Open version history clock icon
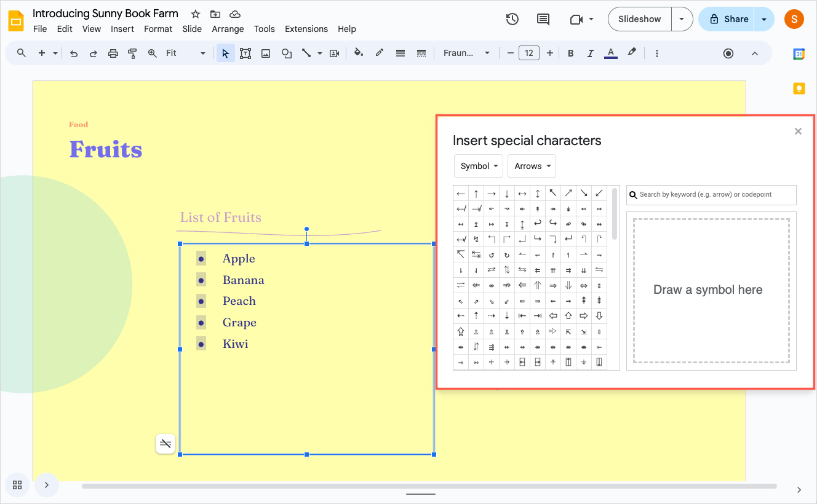The width and height of the screenshot is (817, 504). [512, 19]
